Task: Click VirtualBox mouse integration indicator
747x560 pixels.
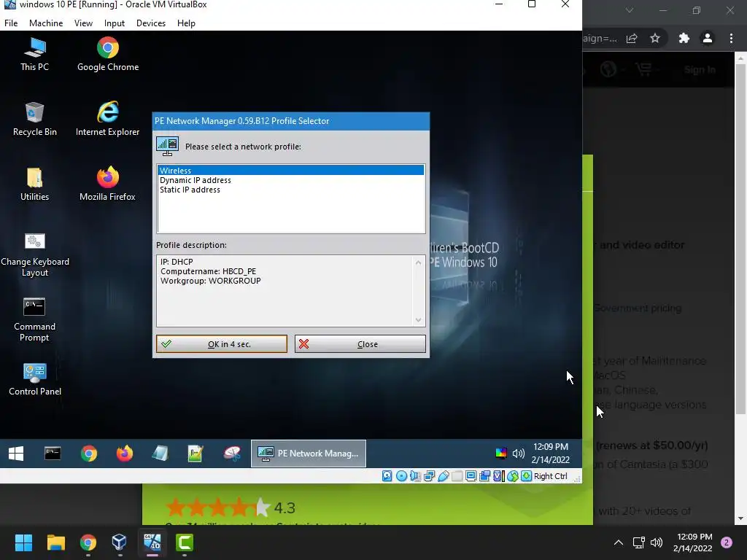Action: click(x=513, y=476)
